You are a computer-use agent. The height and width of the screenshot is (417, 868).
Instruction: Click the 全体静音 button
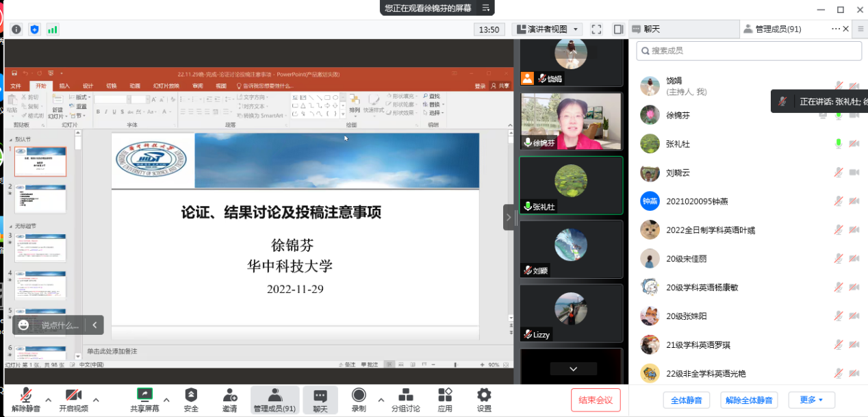click(686, 400)
